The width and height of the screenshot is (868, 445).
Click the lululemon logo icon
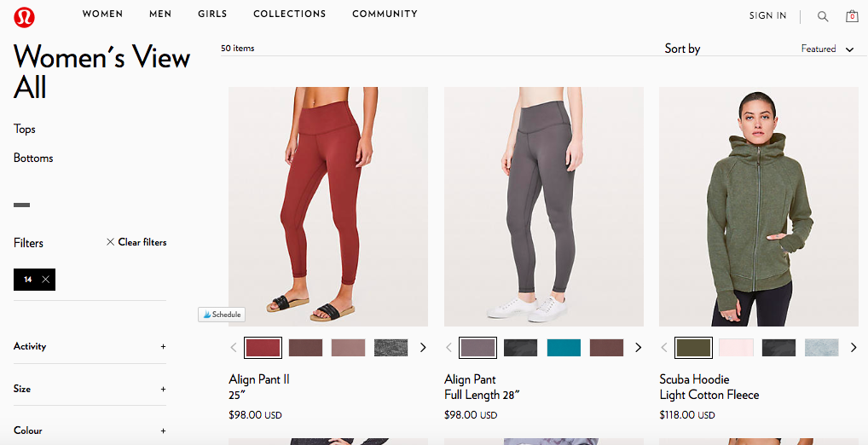[25, 16]
